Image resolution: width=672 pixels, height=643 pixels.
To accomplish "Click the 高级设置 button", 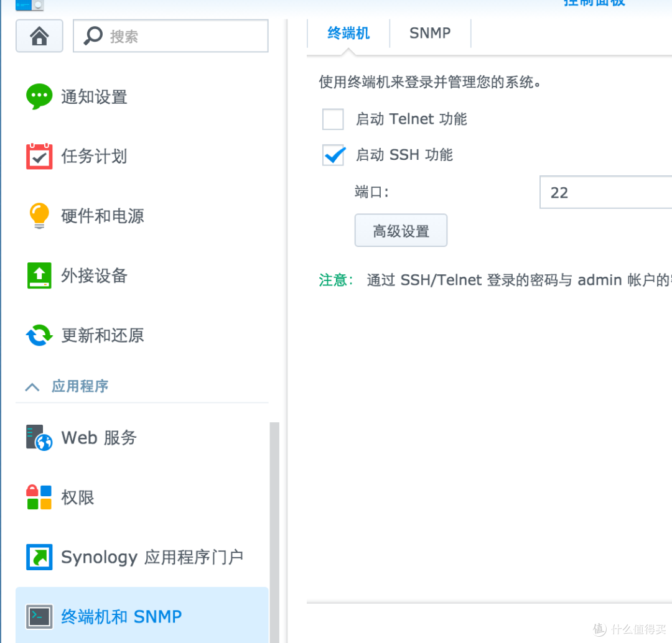I will click(401, 231).
